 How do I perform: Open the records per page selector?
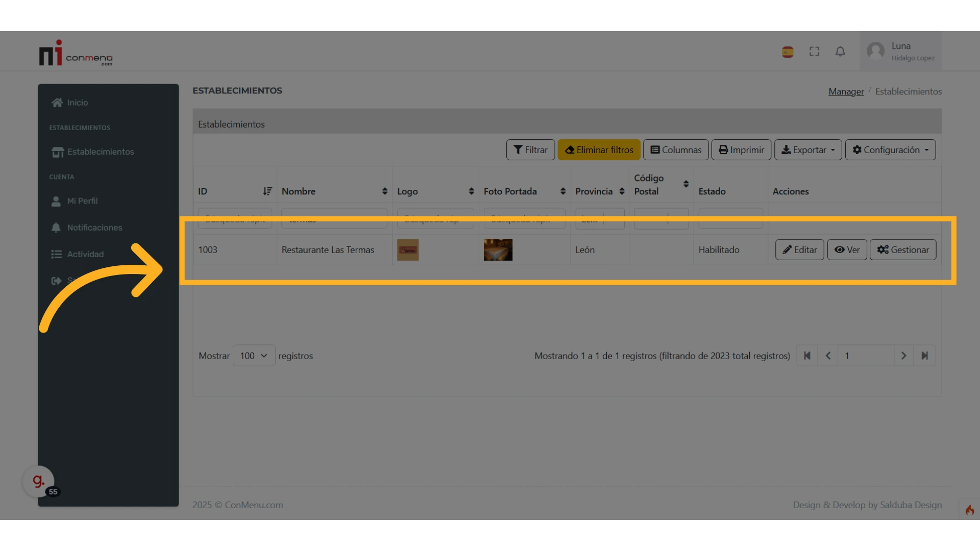(254, 356)
